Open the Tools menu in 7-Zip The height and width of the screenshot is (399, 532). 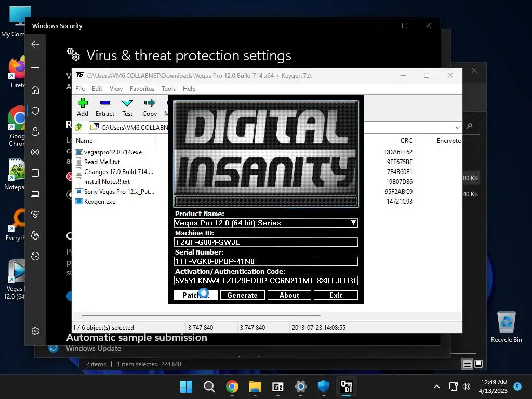(x=169, y=88)
